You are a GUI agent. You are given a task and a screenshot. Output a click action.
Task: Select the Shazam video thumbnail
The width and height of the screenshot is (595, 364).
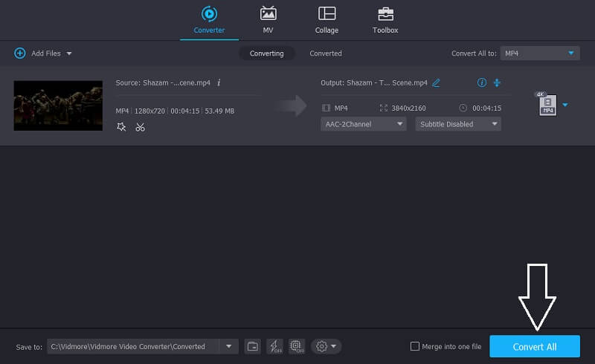[x=58, y=105]
